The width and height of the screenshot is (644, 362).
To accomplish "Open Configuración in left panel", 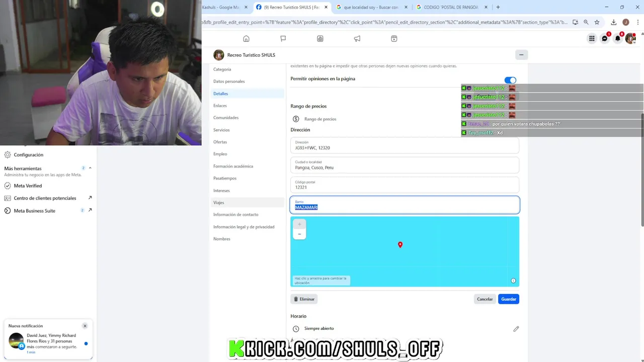I will tap(28, 155).
